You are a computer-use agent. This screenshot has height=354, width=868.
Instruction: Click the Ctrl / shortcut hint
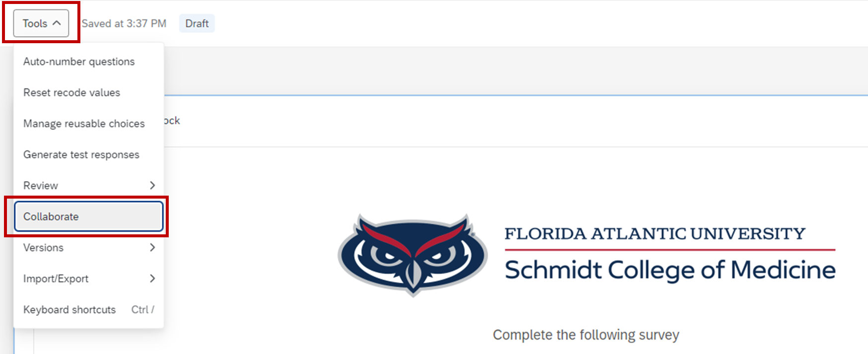(x=143, y=309)
